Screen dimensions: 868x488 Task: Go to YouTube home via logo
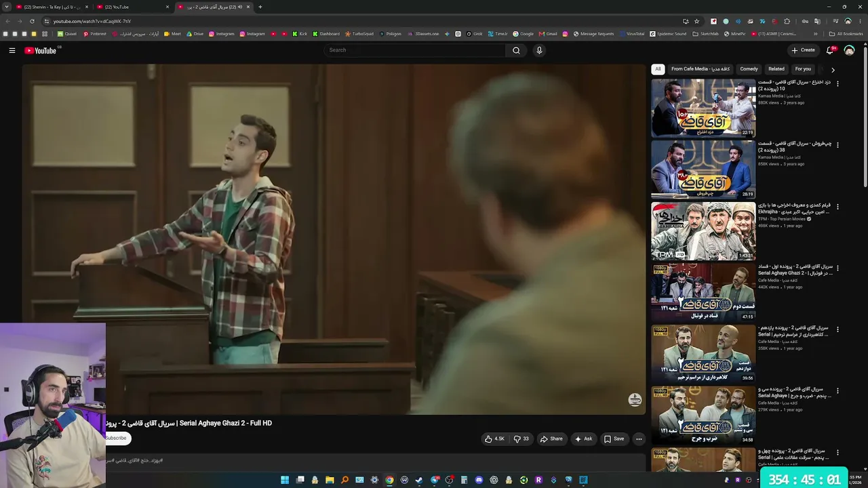tap(41, 50)
